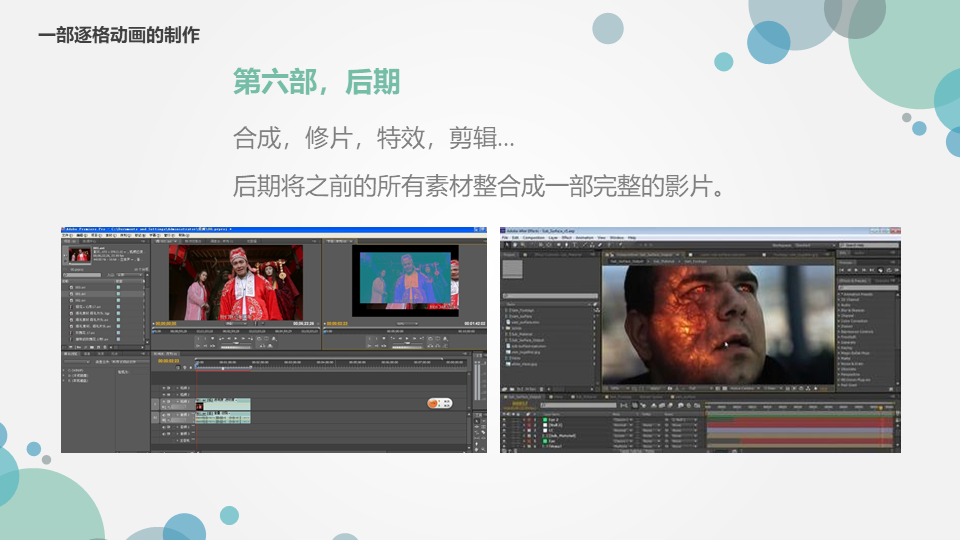Open the Active Camera dropdown in viewer
Screen dimensions: 960x540
point(743,388)
